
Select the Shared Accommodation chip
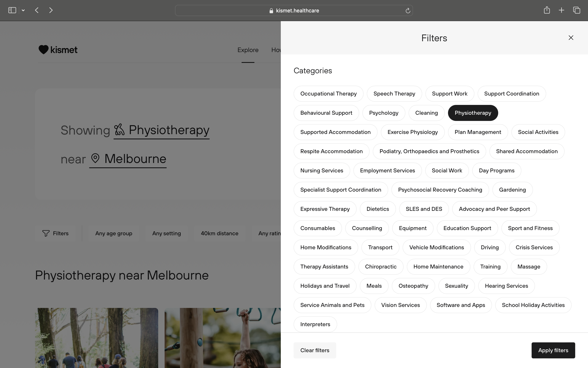527,151
